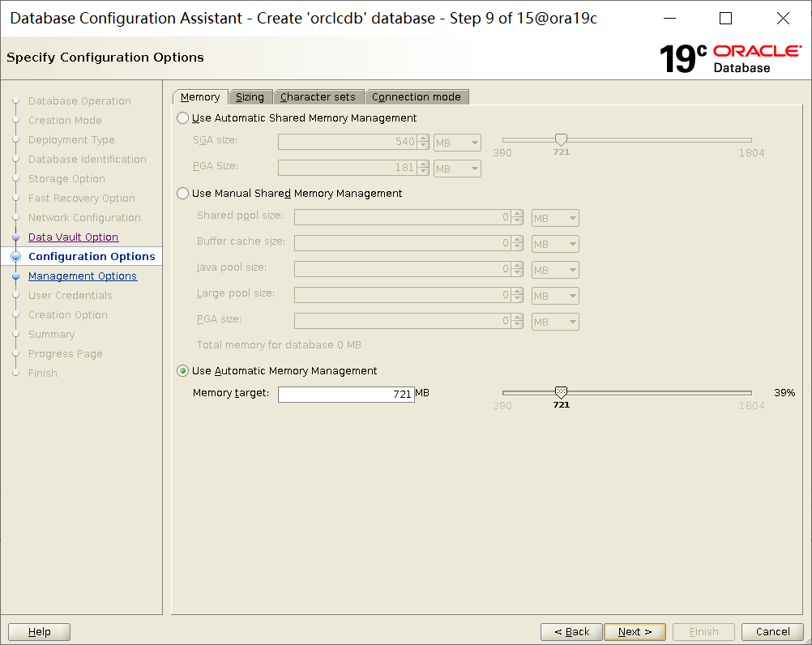Click the SGA/PGA memory slider thumb
The image size is (812, 645).
561,139
